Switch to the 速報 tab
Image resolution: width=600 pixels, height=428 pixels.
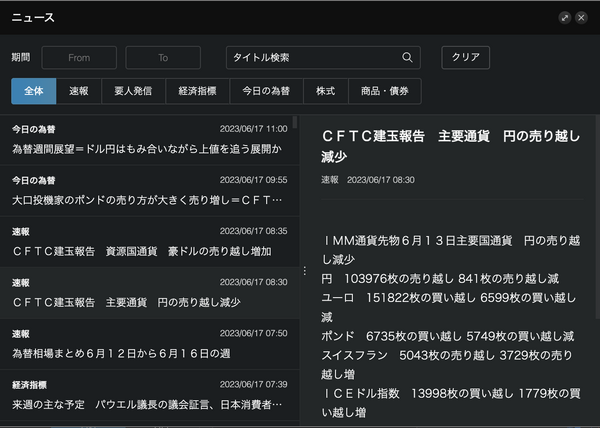pyautogui.click(x=79, y=91)
